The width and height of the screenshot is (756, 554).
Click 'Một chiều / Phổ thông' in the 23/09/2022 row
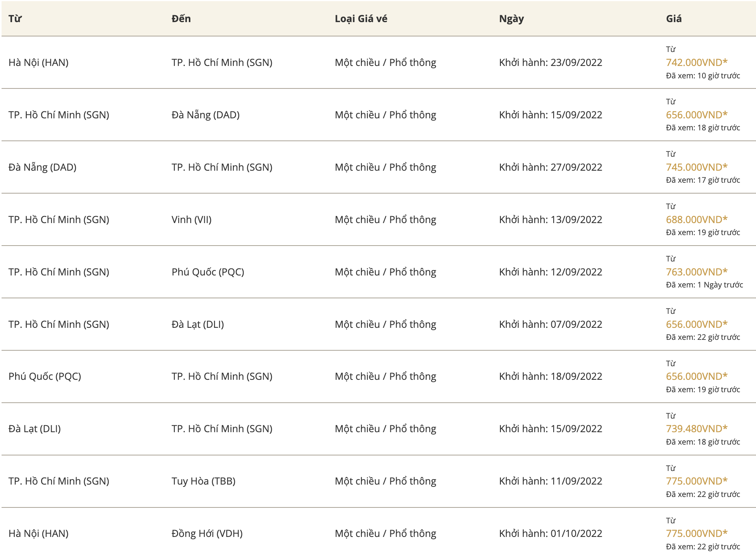pyautogui.click(x=385, y=62)
